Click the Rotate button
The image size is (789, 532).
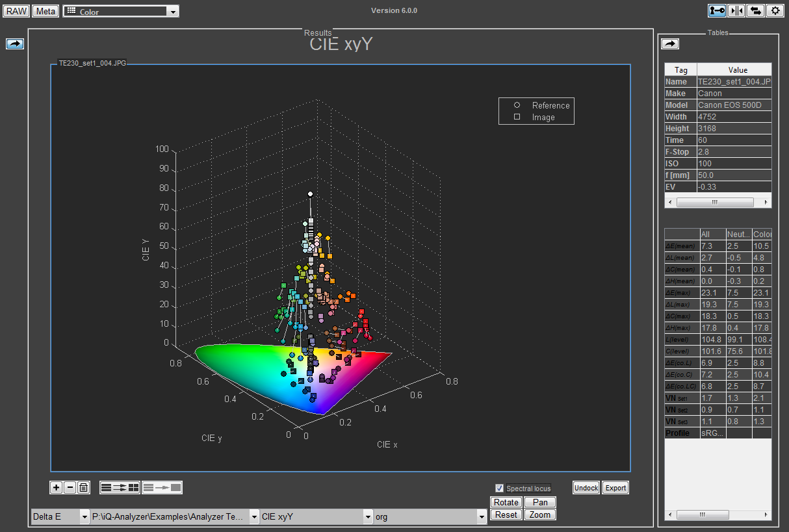506,502
